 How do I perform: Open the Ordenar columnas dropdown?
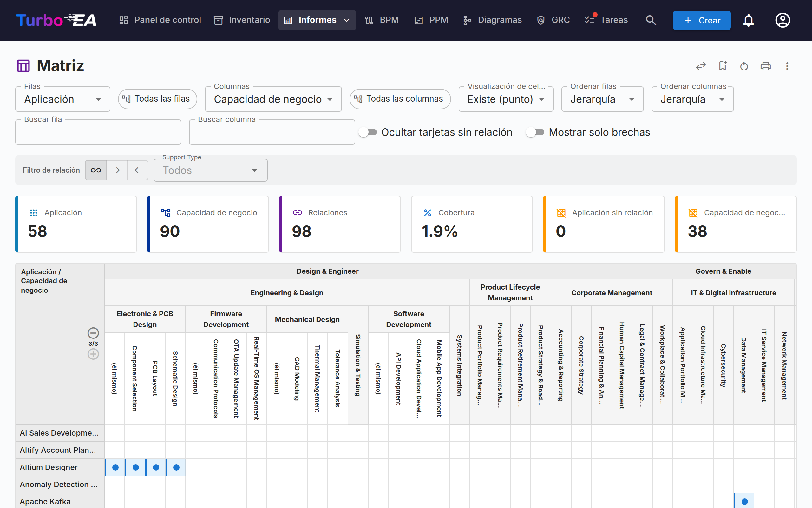coord(692,99)
